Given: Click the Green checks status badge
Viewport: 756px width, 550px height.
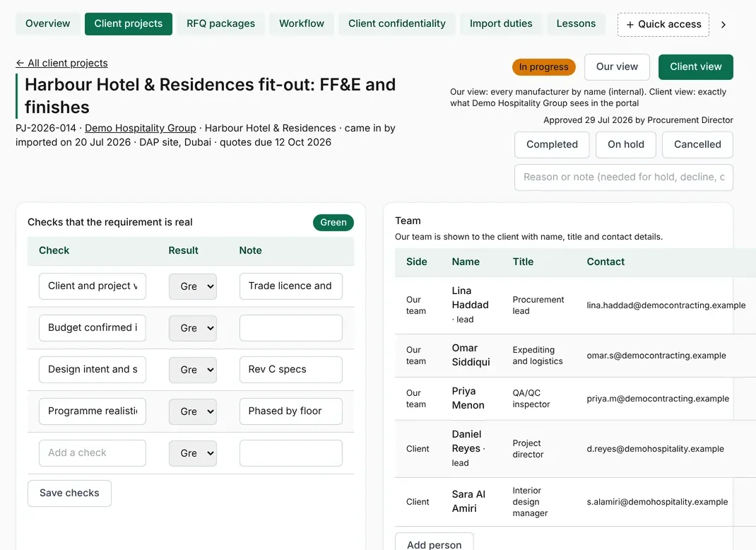Looking at the screenshot, I should pos(333,223).
